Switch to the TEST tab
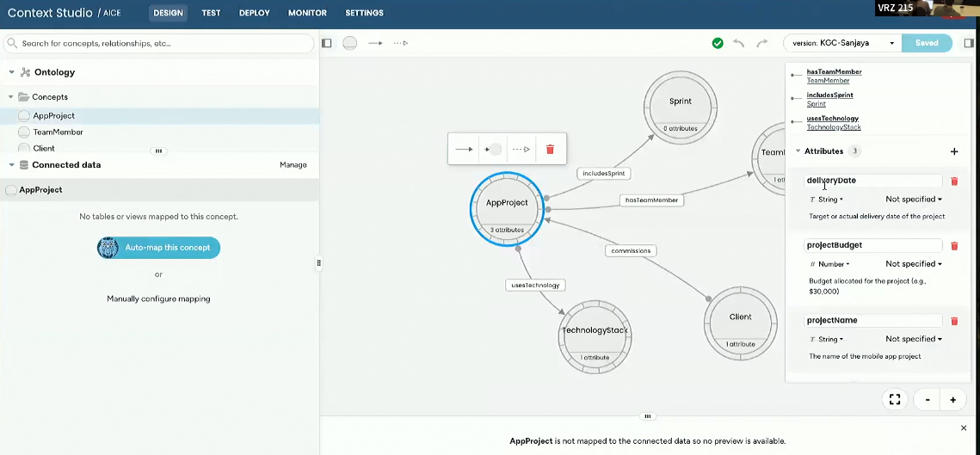Screen dimensions: 980x455 (x=212, y=13)
